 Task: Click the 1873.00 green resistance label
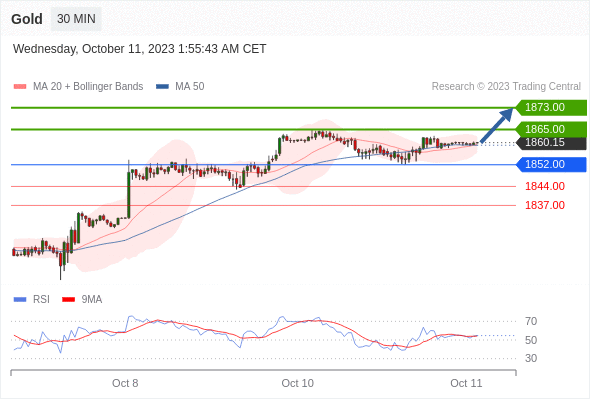pyautogui.click(x=551, y=108)
